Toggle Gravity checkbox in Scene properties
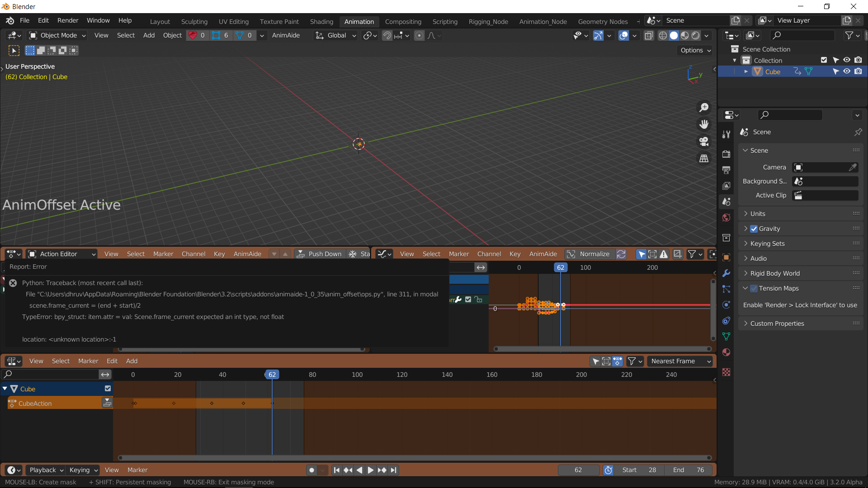This screenshot has width=868, height=488. coord(754,229)
